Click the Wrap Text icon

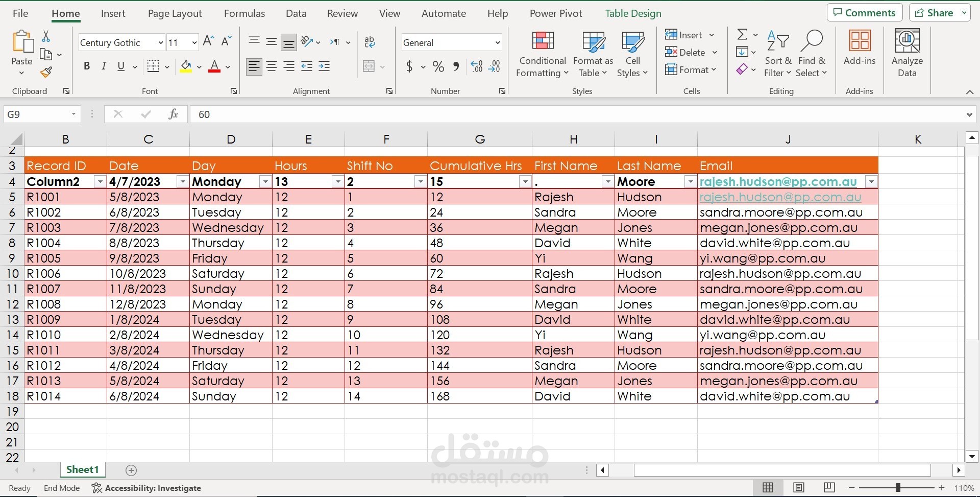[370, 42]
